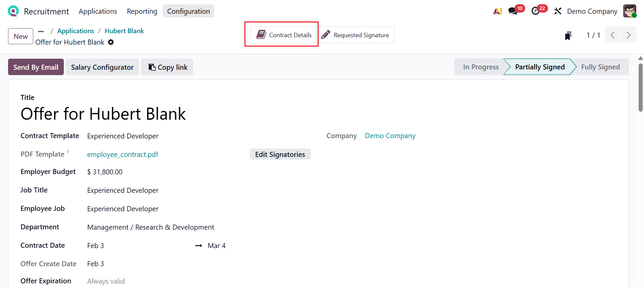Screen dimensions: 644x288
Task: Click the debug tools wrench icon
Action: (x=558, y=11)
